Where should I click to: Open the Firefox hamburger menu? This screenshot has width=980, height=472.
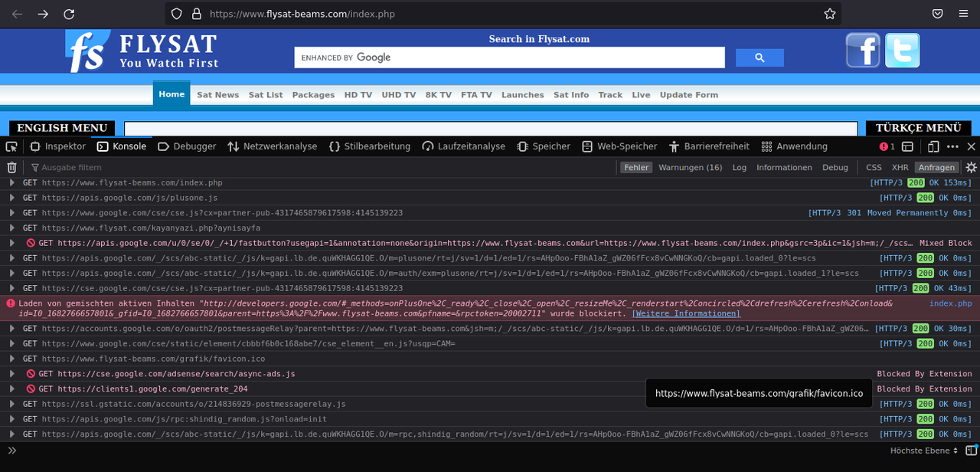(963, 14)
